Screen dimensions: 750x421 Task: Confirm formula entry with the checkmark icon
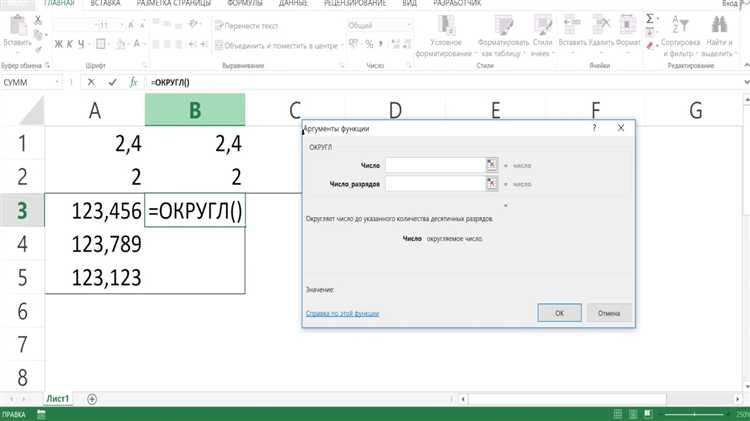(x=112, y=82)
